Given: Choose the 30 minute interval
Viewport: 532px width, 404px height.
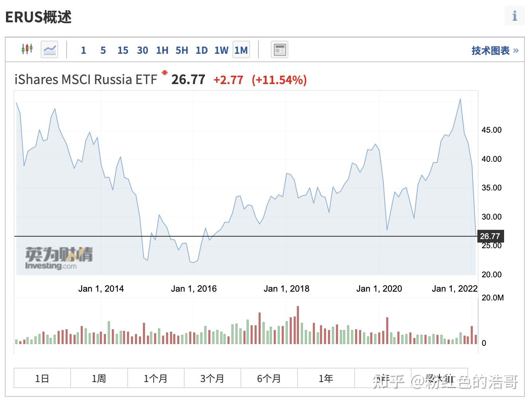Looking at the screenshot, I should pyautogui.click(x=142, y=50).
